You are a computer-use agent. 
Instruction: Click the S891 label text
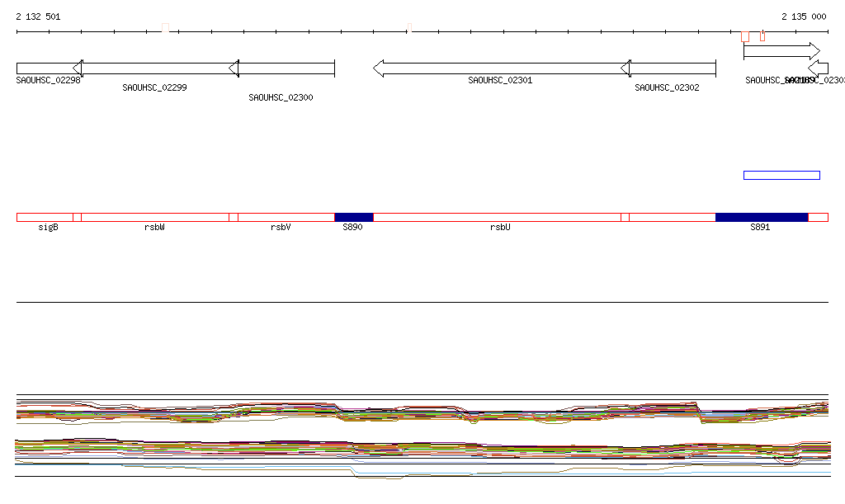(760, 227)
